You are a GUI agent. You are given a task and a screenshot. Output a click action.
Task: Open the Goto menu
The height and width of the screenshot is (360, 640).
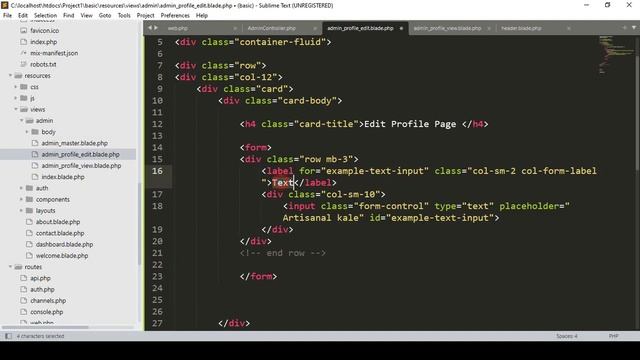pyautogui.click(x=105, y=16)
